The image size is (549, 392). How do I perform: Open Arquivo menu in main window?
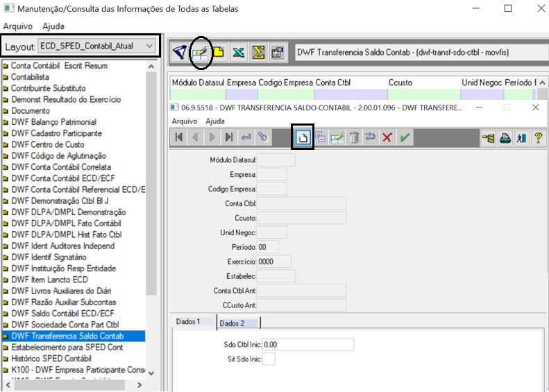pyautogui.click(x=18, y=26)
